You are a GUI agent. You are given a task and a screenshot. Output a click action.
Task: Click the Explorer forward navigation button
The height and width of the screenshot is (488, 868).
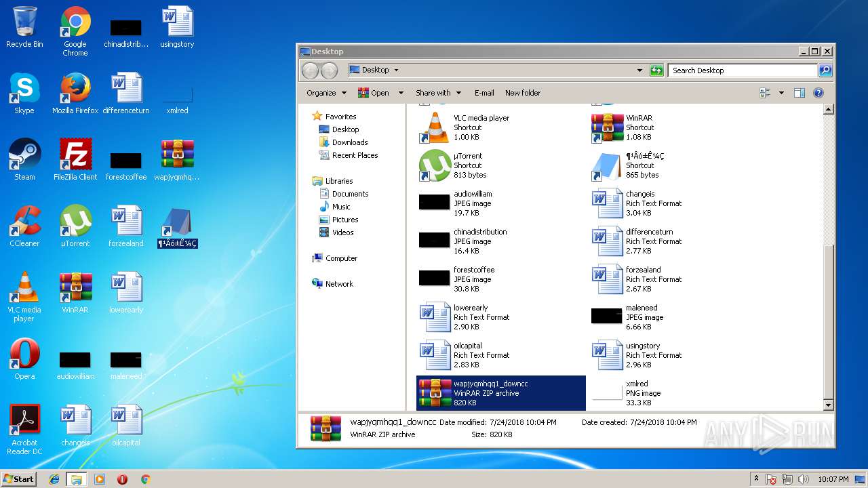pyautogui.click(x=329, y=70)
